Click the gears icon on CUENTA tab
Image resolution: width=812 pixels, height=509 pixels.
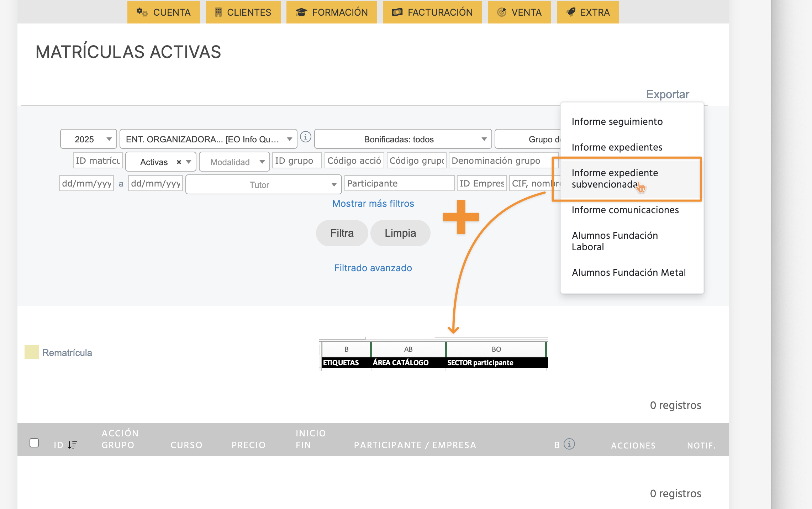click(x=142, y=12)
